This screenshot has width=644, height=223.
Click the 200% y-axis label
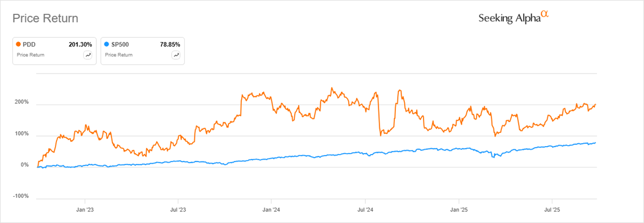[21, 102]
